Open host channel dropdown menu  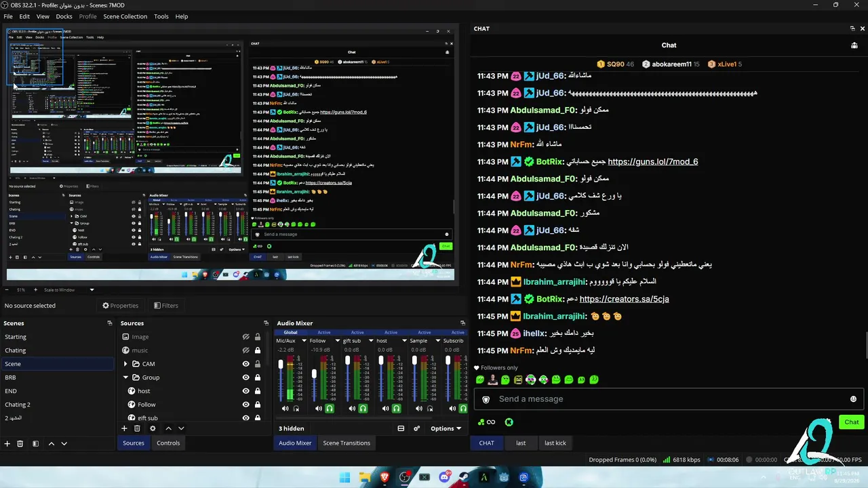pos(404,341)
